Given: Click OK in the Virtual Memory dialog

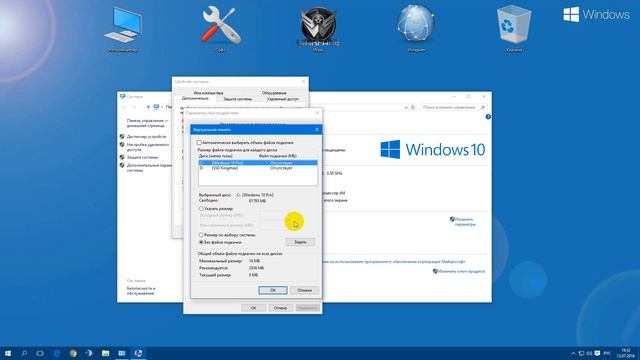Looking at the screenshot, I should [x=273, y=290].
